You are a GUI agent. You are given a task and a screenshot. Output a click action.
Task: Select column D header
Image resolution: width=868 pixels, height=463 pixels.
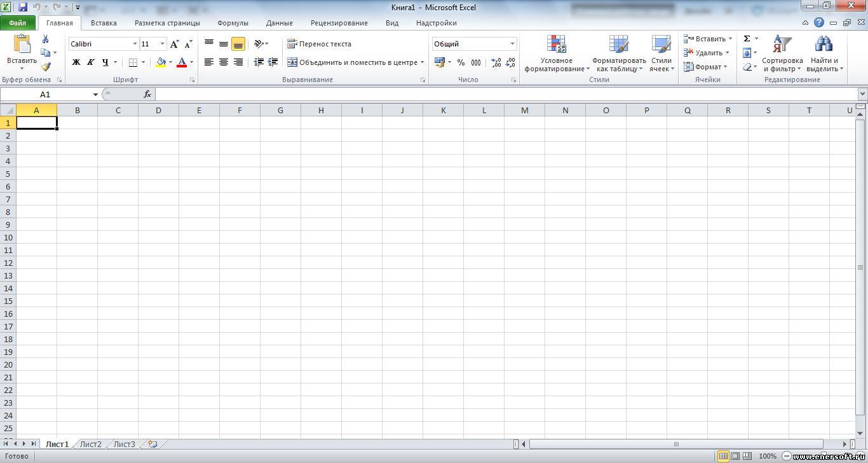click(x=158, y=110)
